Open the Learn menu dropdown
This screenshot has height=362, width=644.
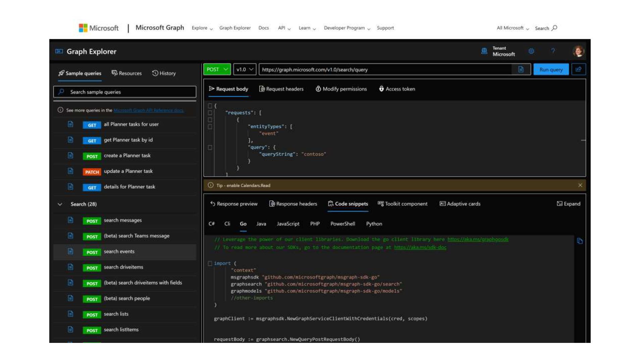click(307, 28)
